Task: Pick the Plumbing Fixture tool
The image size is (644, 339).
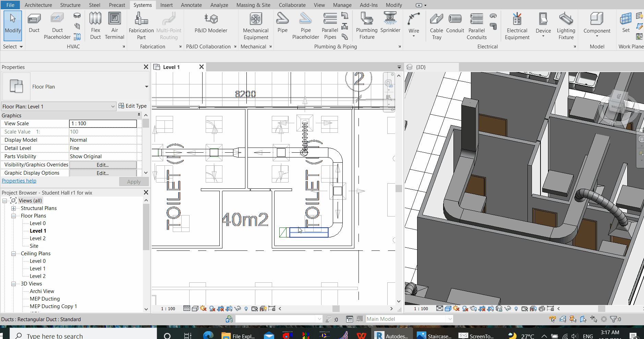Action: (x=367, y=26)
